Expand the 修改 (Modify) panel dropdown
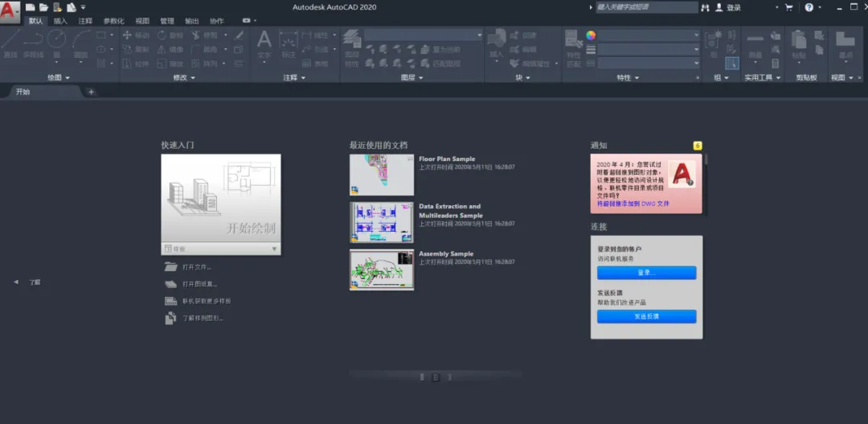The width and height of the screenshot is (868, 424). coord(184,77)
